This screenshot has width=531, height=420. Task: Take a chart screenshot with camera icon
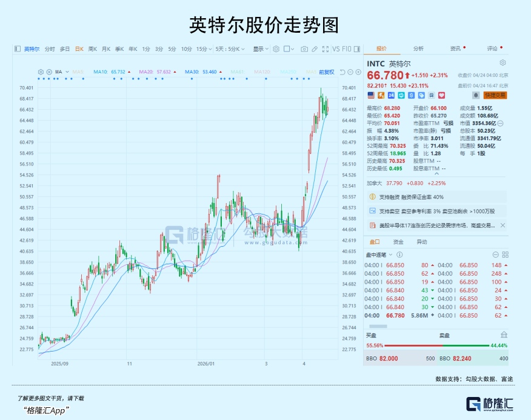click(x=304, y=49)
